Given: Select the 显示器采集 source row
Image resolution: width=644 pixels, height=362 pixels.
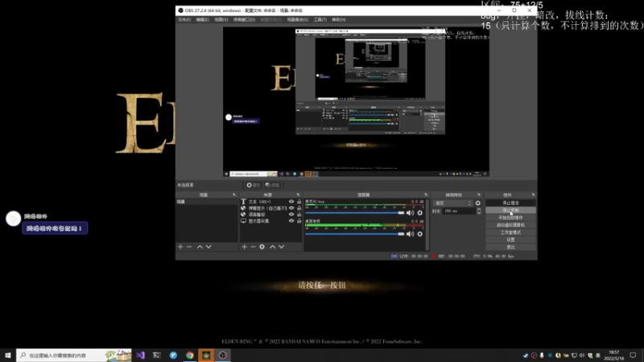Looking at the screenshot, I should tap(258, 220).
